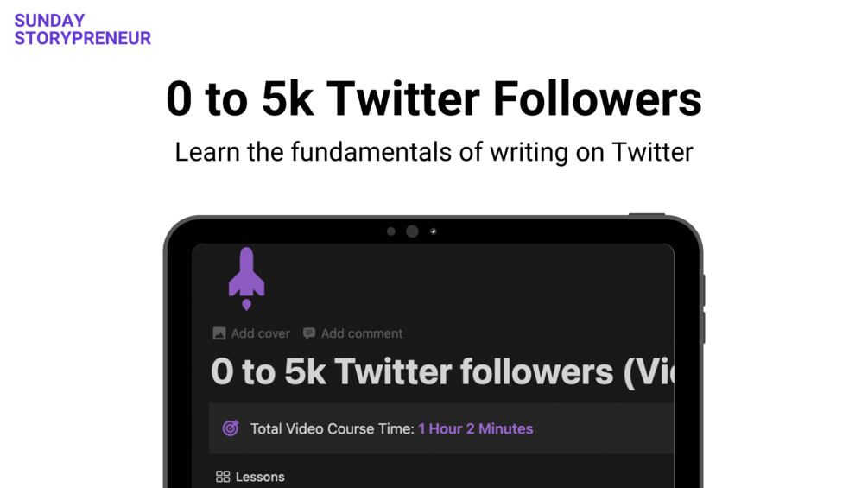Open the Lessons view tab
868x488 pixels.
(x=250, y=477)
